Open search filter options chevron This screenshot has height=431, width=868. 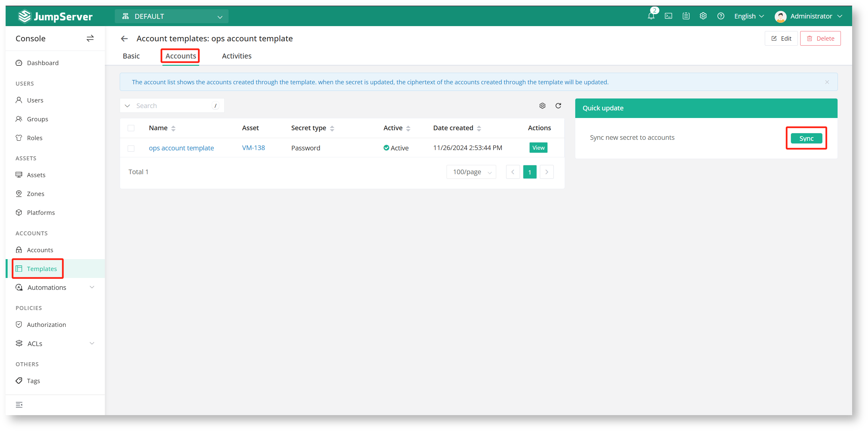[127, 106]
